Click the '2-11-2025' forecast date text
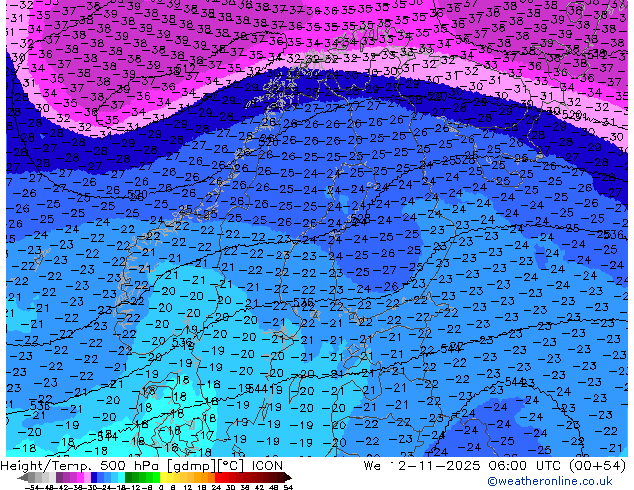 [439, 466]
